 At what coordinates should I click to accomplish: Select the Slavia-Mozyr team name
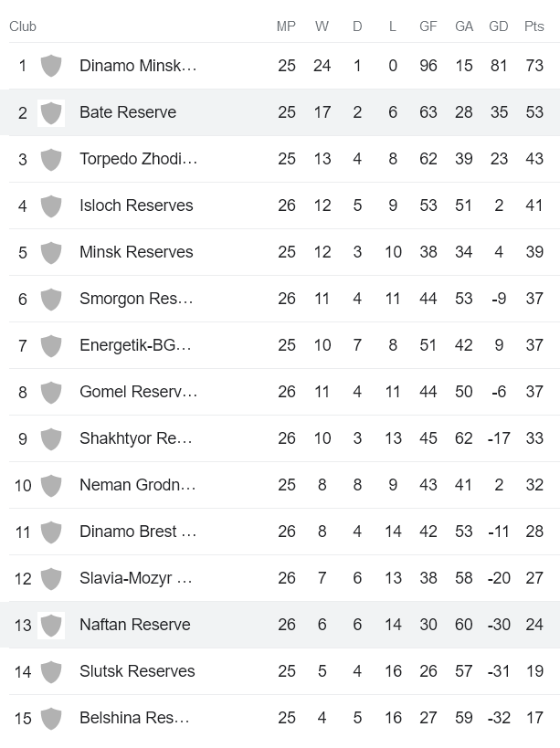(x=138, y=577)
